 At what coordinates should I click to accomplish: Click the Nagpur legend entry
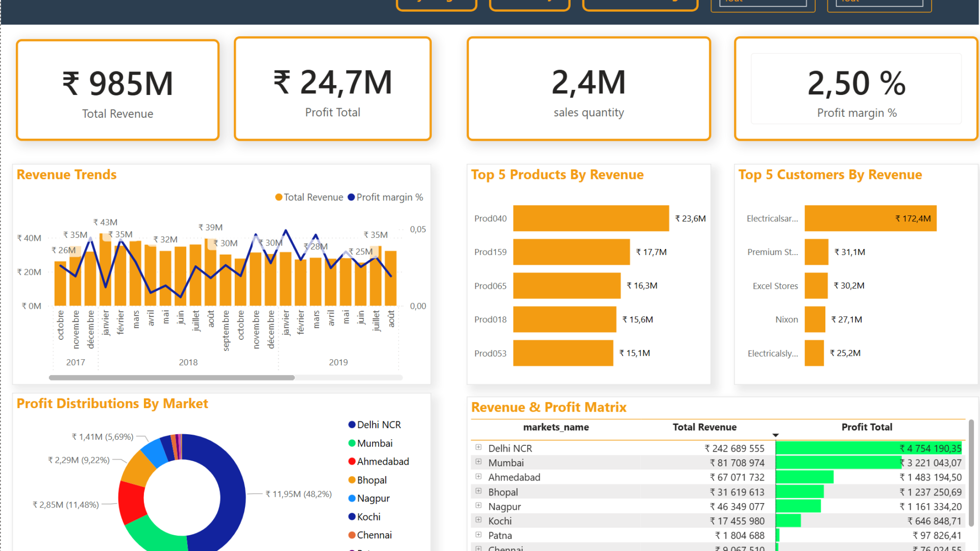373,498
